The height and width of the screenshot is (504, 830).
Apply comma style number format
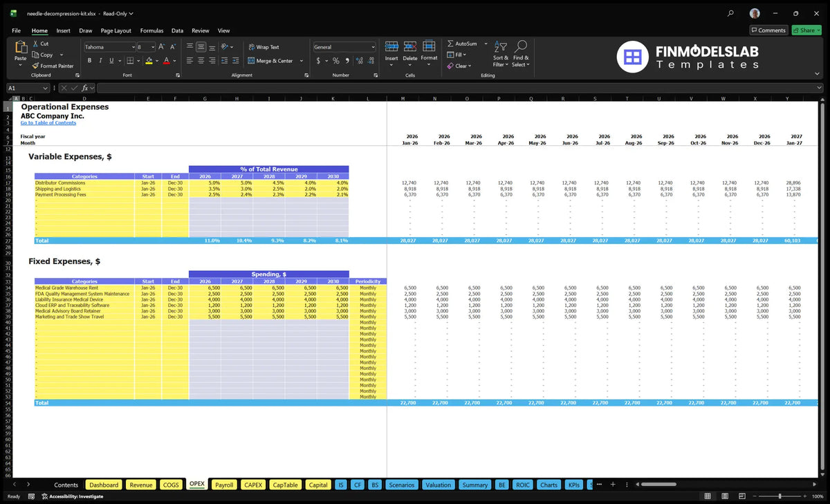point(347,61)
